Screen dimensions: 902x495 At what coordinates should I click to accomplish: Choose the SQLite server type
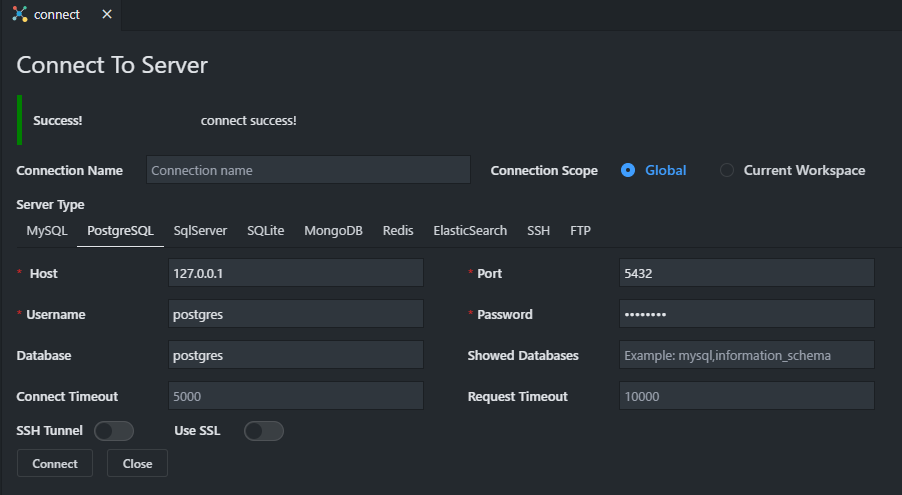point(266,230)
